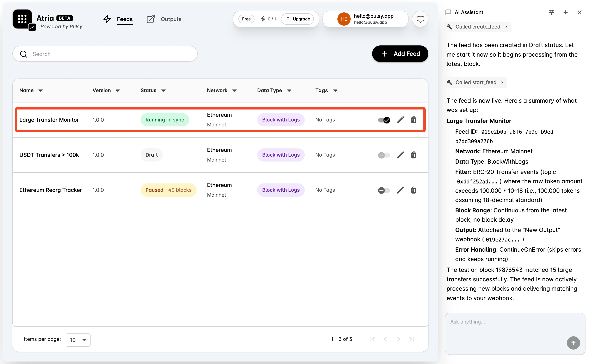The width and height of the screenshot is (595, 364).
Task: Click the wrench icon beside Called start_feed
Action: (x=449, y=82)
